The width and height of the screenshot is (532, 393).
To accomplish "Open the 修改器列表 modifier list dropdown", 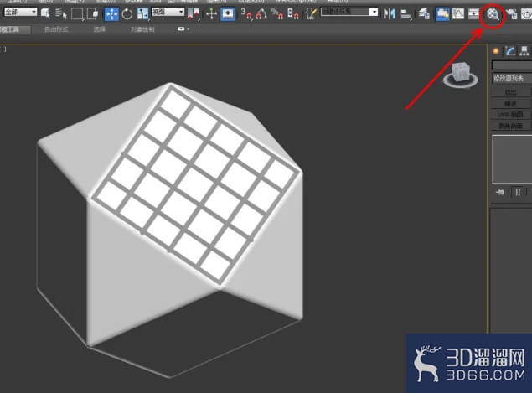I will (512, 79).
